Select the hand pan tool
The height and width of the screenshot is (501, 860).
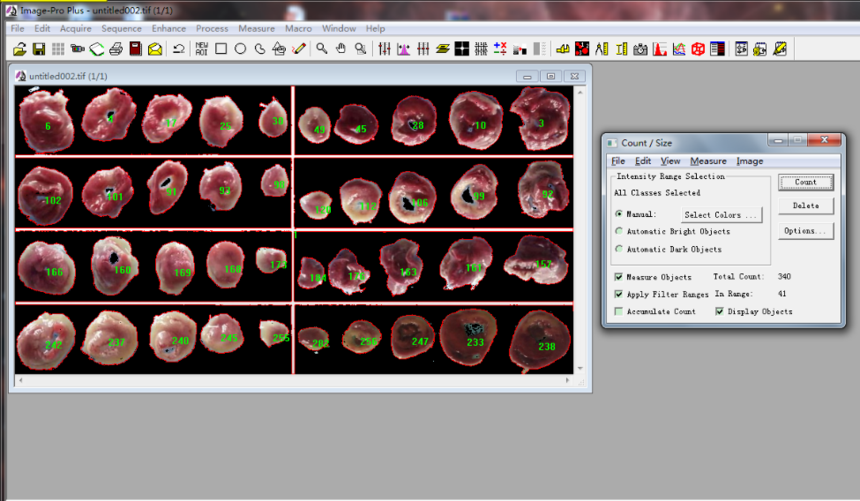(x=340, y=48)
